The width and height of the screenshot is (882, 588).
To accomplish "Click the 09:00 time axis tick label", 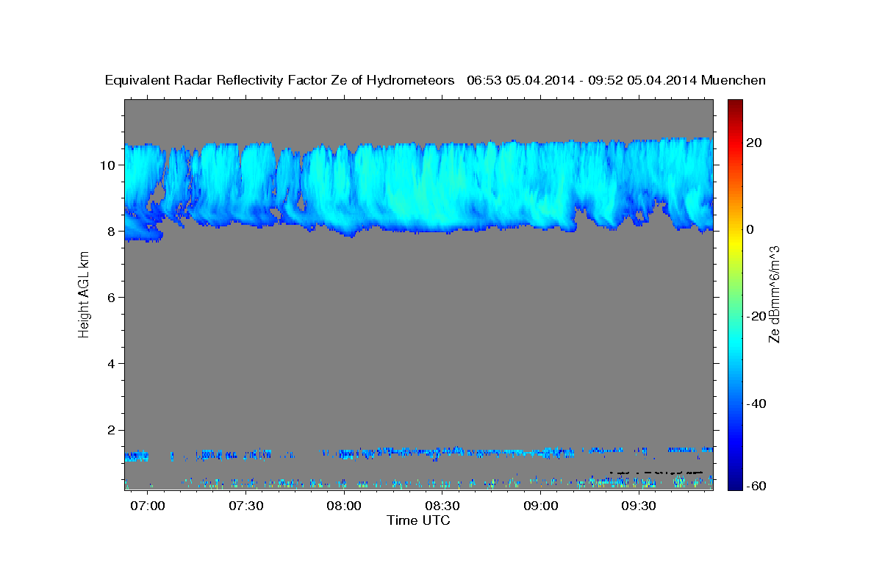I will point(541,506).
